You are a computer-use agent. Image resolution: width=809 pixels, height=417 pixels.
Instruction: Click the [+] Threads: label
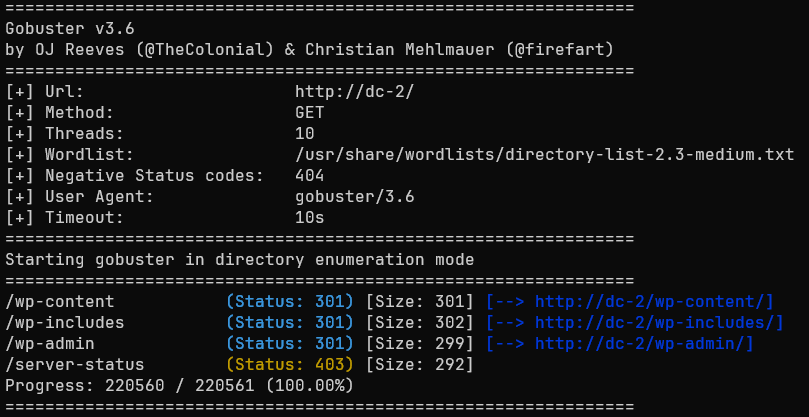[x=65, y=134]
